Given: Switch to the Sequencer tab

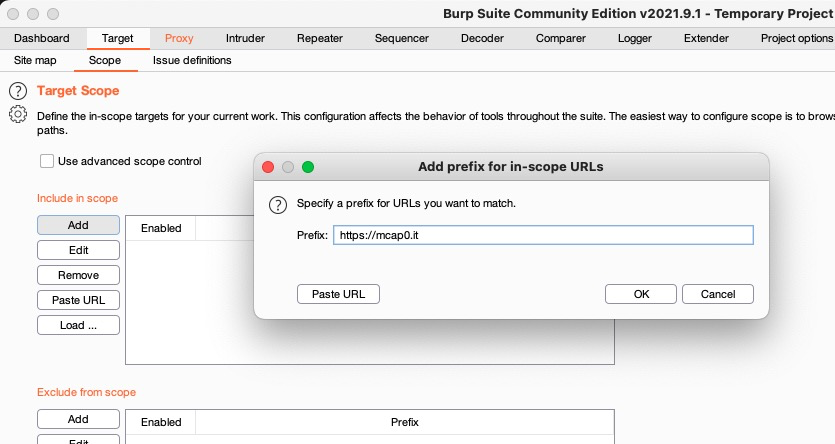Looking at the screenshot, I should (x=402, y=38).
